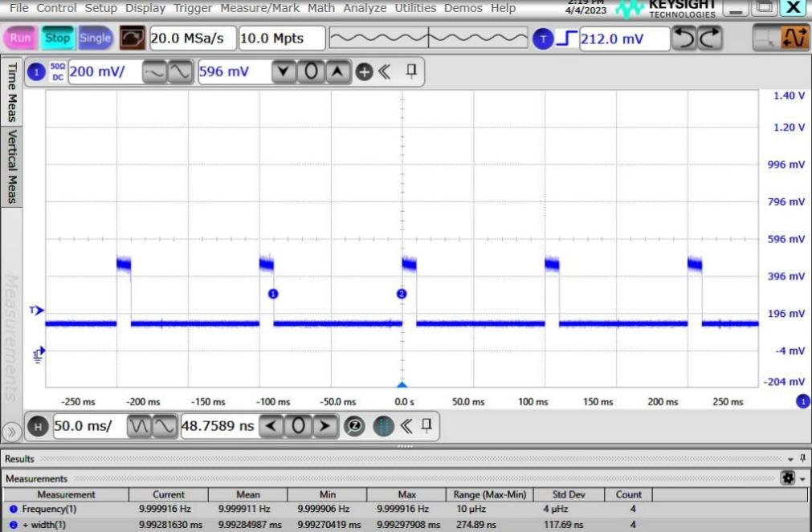Open the Demos menu
This screenshot has height=532, width=812.
coord(463,8)
